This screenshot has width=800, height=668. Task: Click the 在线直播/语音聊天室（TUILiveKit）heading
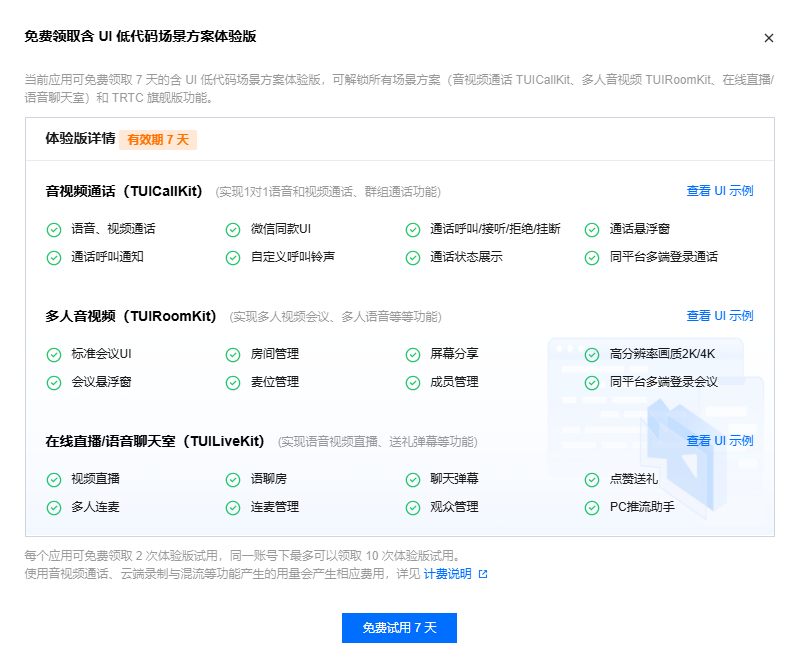pos(157,441)
